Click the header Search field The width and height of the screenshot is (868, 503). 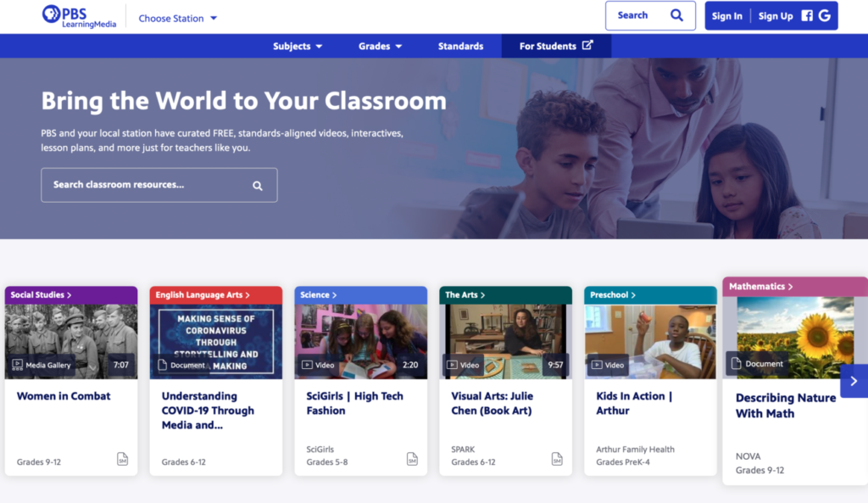pos(650,15)
